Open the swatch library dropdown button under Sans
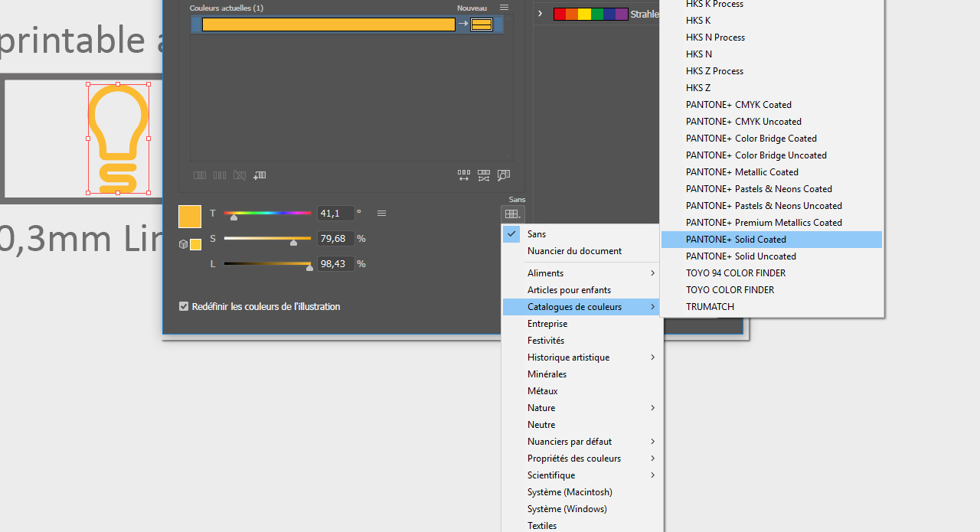980x532 pixels. (x=512, y=214)
